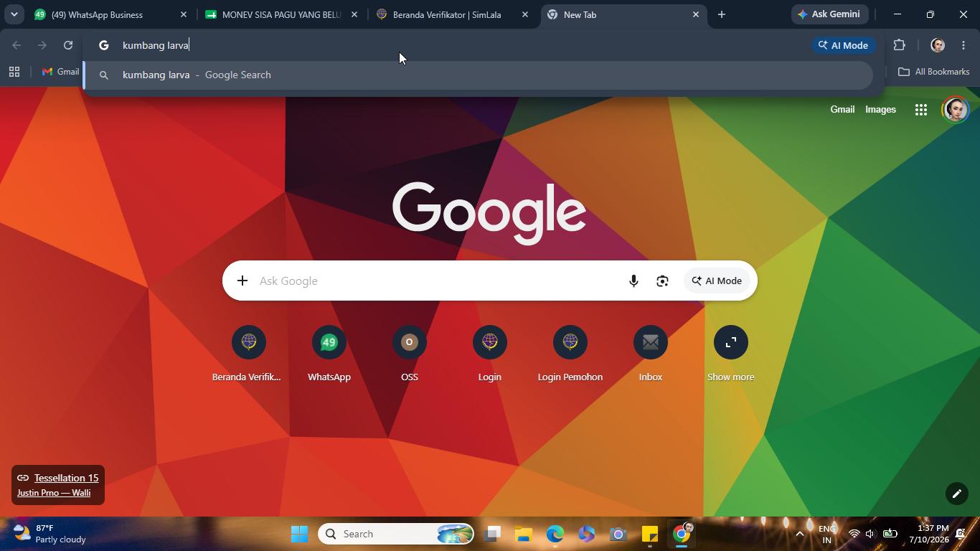Close the Beranda Verifikator tab
Screen dimensions: 980x551
525,14
